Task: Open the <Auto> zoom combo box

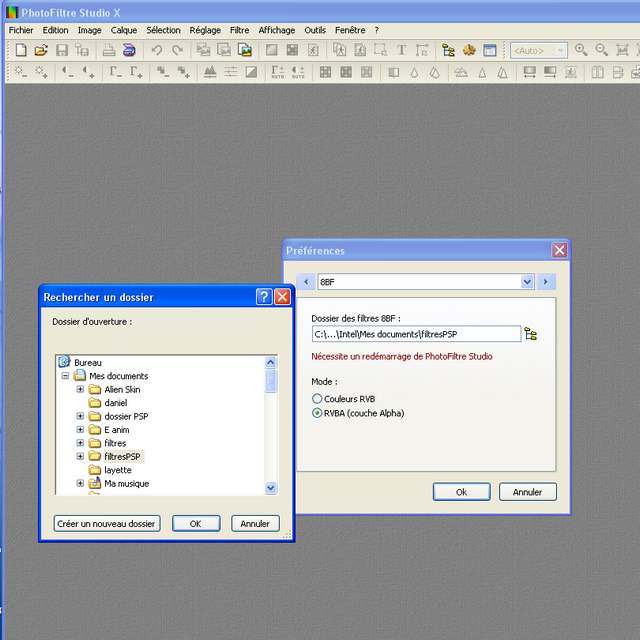Action: [x=538, y=51]
